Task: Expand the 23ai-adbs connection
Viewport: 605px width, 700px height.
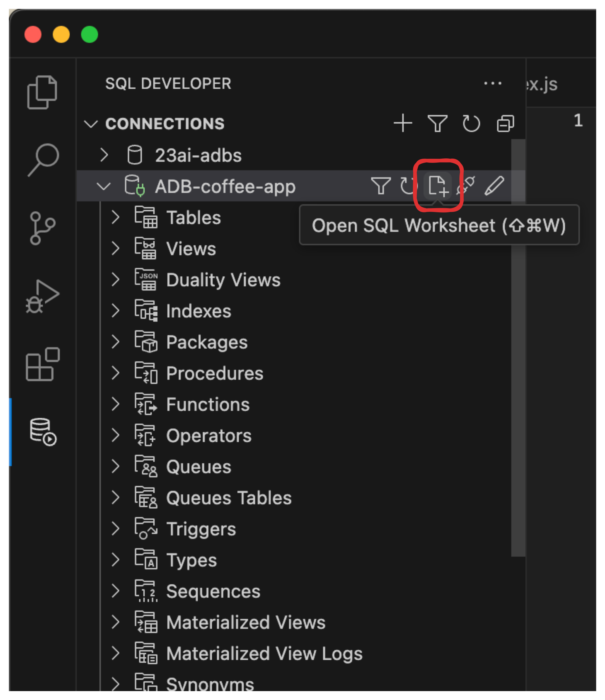Action: pos(104,155)
